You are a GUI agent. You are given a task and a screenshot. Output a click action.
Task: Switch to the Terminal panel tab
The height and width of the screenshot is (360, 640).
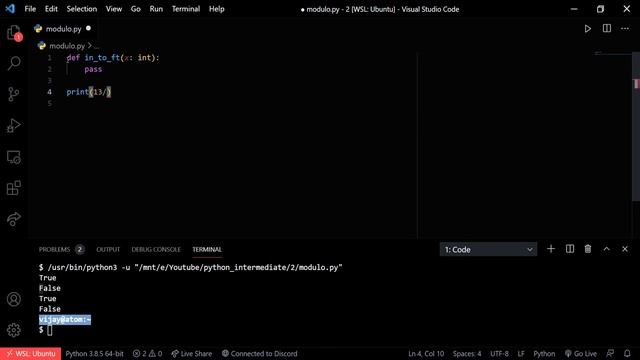207,249
